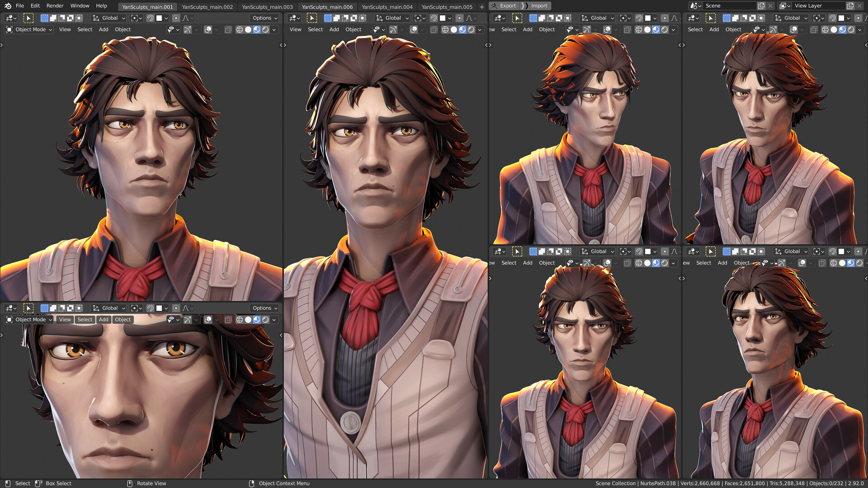Click the View Layer name field

pos(819,6)
